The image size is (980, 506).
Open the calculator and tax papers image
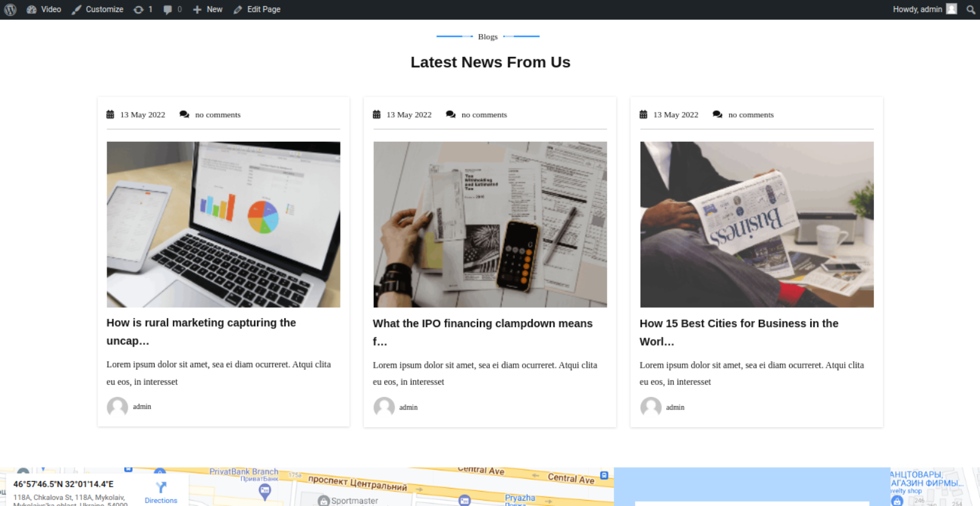pyautogui.click(x=490, y=224)
